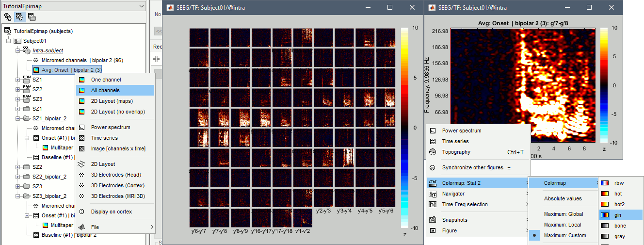The height and width of the screenshot is (245, 644).
Task: Select Synchronize other figures option
Action: tap(472, 167)
